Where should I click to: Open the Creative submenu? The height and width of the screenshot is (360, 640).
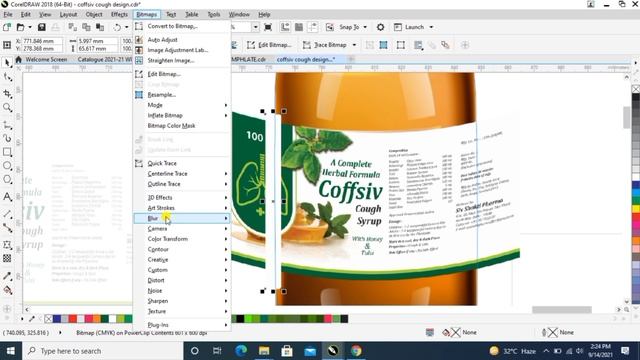pyautogui.click(x=182, y=260)
